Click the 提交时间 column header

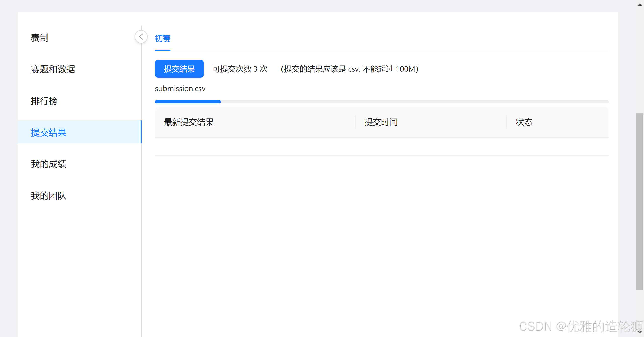tap(381, 122)
